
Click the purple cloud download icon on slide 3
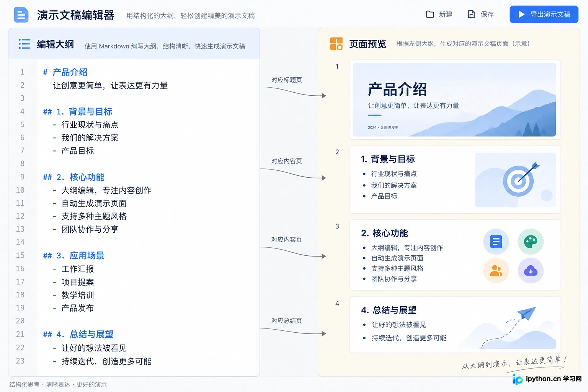(531, 271)
